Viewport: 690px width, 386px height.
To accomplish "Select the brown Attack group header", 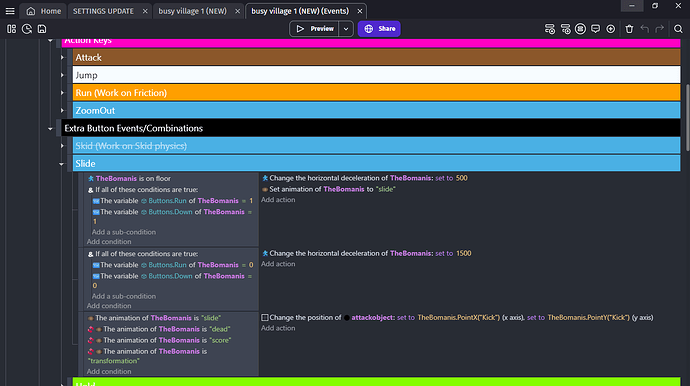I will coord(376,58).
